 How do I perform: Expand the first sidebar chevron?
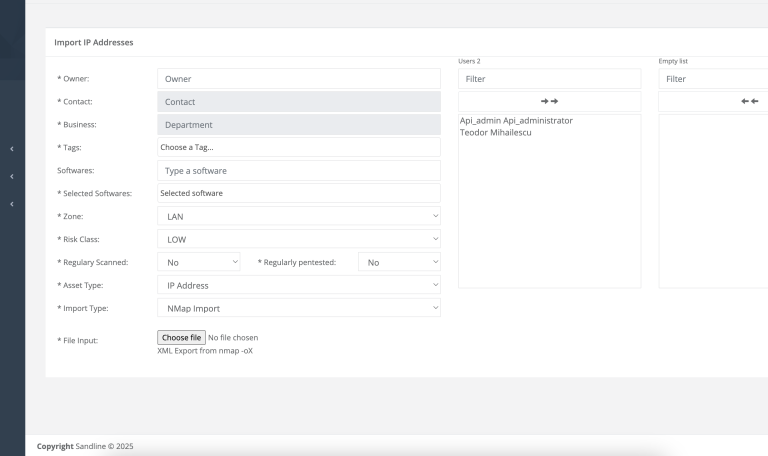click(12, 149)
